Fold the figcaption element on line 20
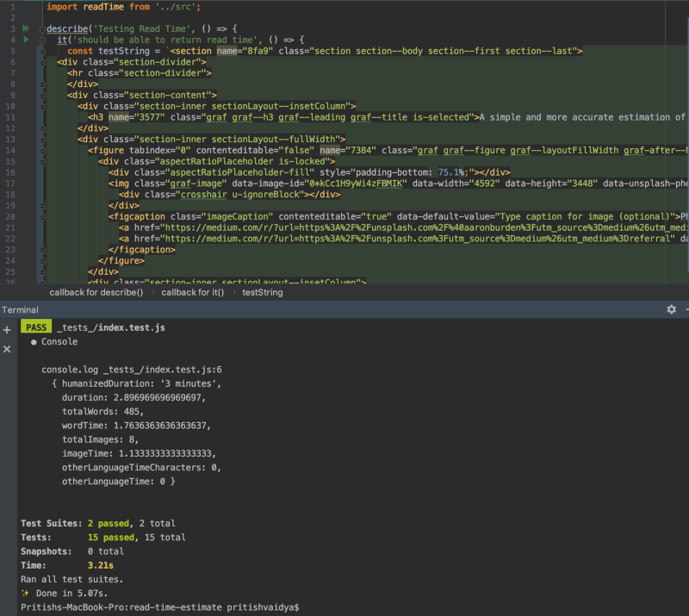 [x=42, y=217]
